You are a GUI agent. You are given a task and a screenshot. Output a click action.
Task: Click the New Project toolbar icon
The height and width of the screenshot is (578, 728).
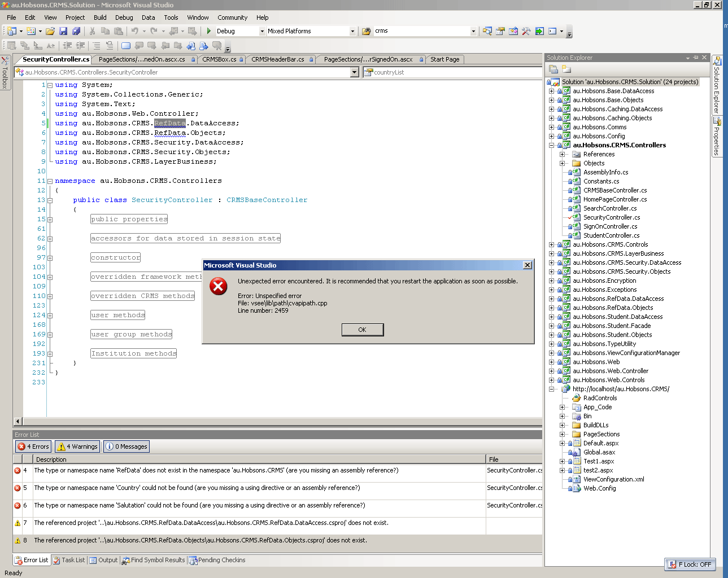pyautogui.click(x=12, y=31)
